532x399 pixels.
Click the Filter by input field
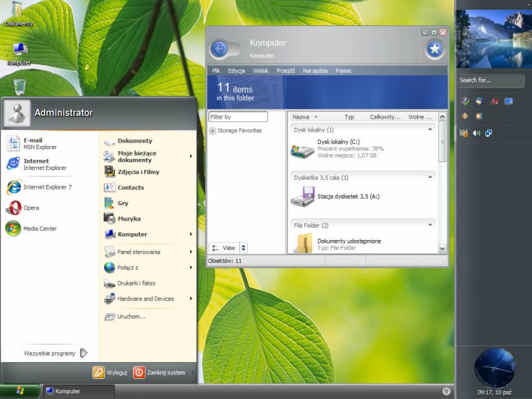click(238, 117)
